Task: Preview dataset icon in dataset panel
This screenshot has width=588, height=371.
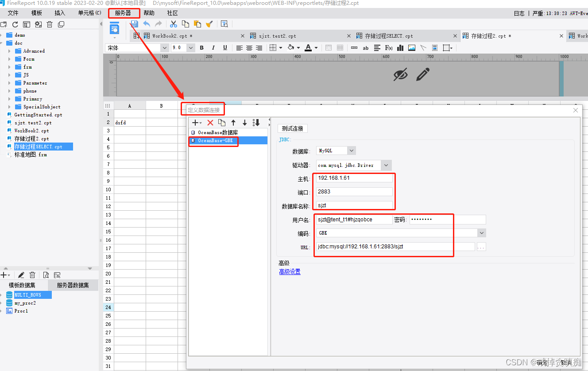Action: (46, 275)
